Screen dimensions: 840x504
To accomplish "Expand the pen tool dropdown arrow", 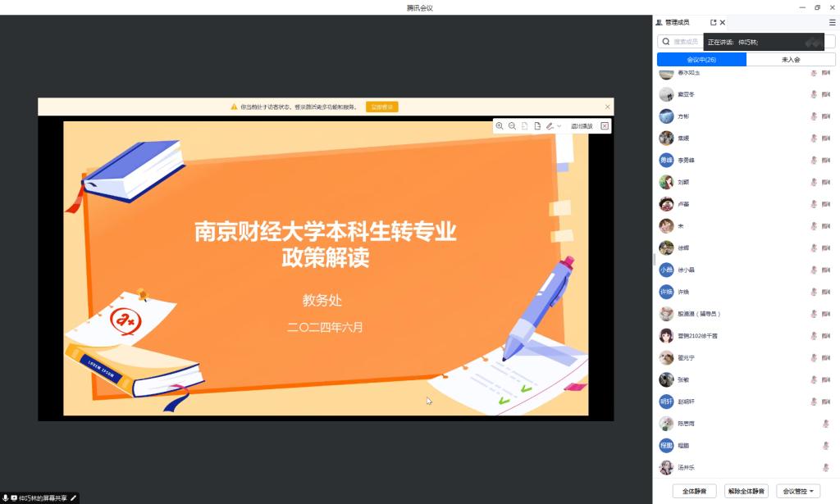I will 559,126.
